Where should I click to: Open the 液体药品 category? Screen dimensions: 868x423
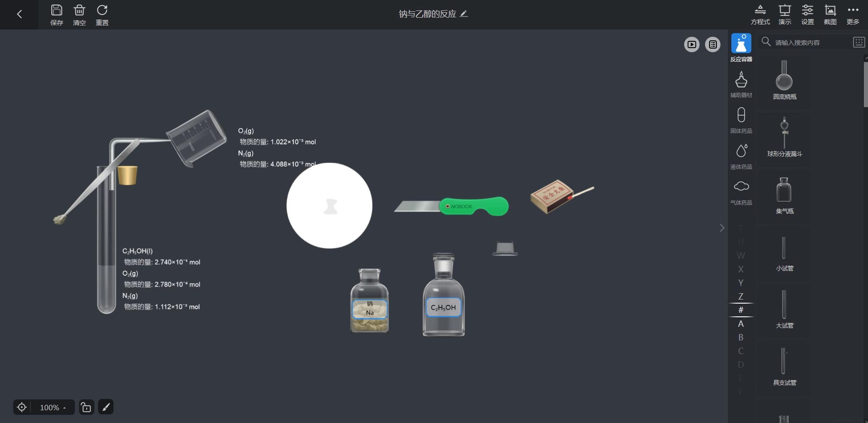point(741,156)
